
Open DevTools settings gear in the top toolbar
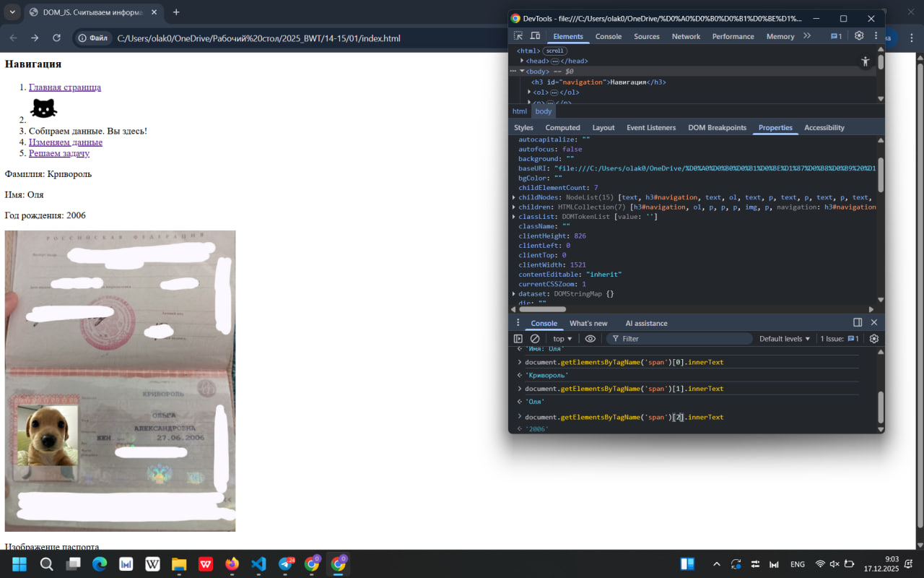click(859, 36)
